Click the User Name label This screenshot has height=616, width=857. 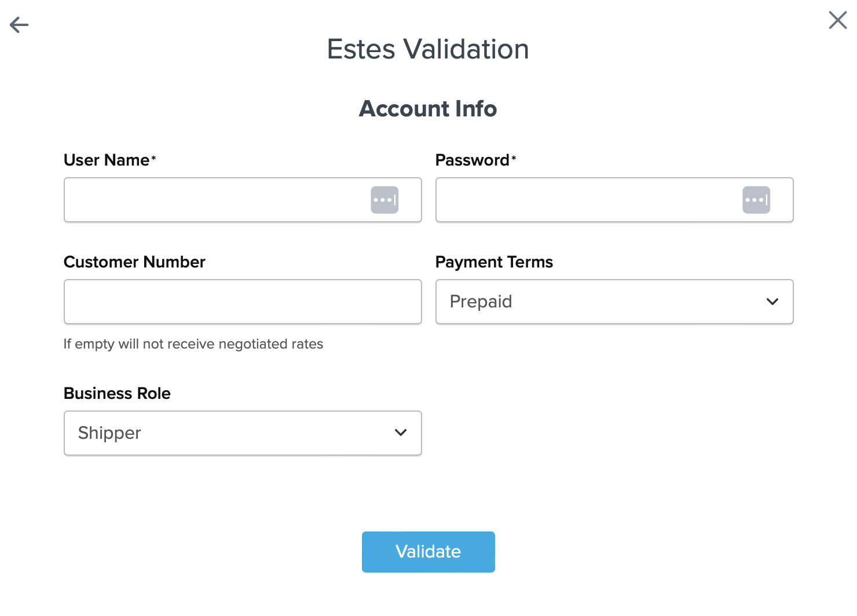point(107,160)
